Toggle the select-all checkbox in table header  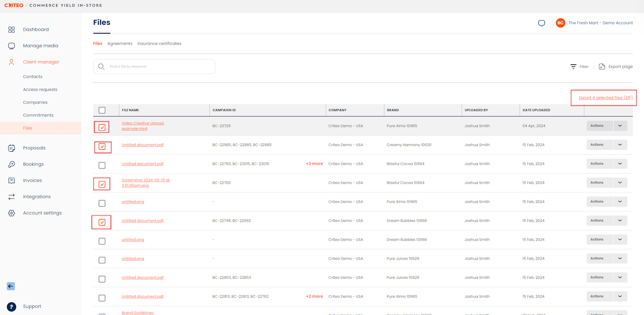(102, 110)
